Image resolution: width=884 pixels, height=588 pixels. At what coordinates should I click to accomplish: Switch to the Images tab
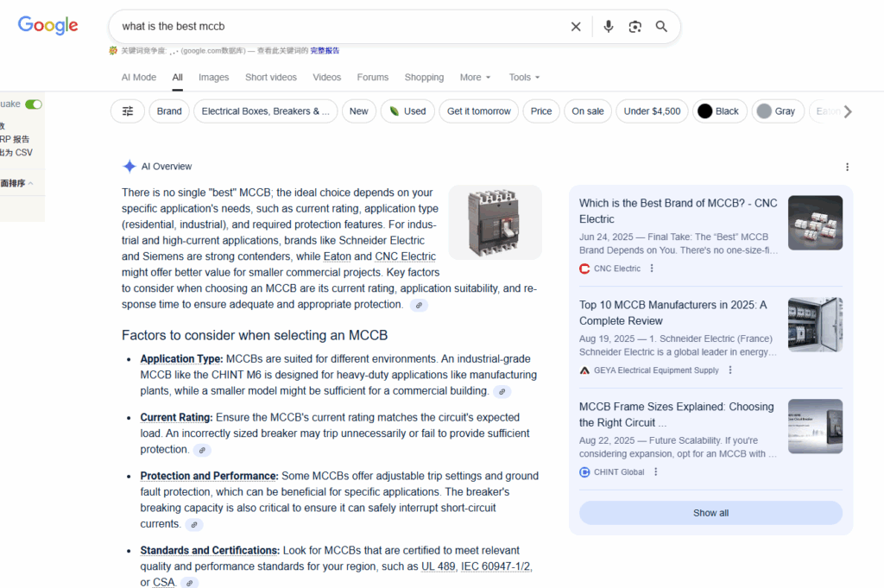[x=213, y=78]
